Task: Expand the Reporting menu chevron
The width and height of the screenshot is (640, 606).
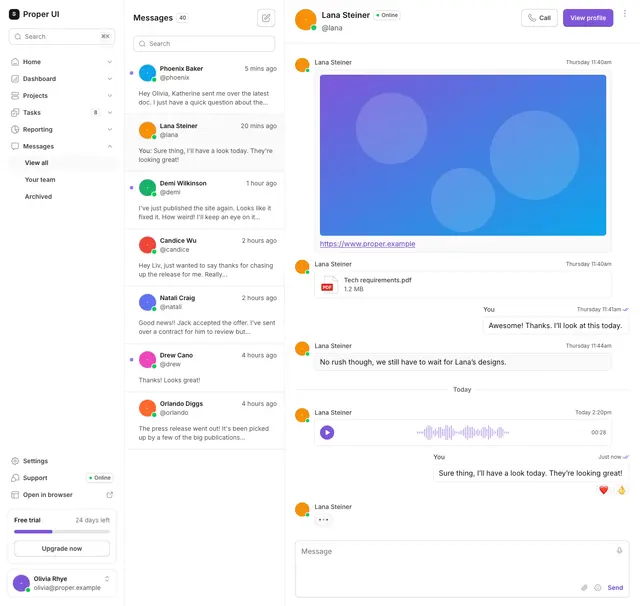Action: (110, 129)
